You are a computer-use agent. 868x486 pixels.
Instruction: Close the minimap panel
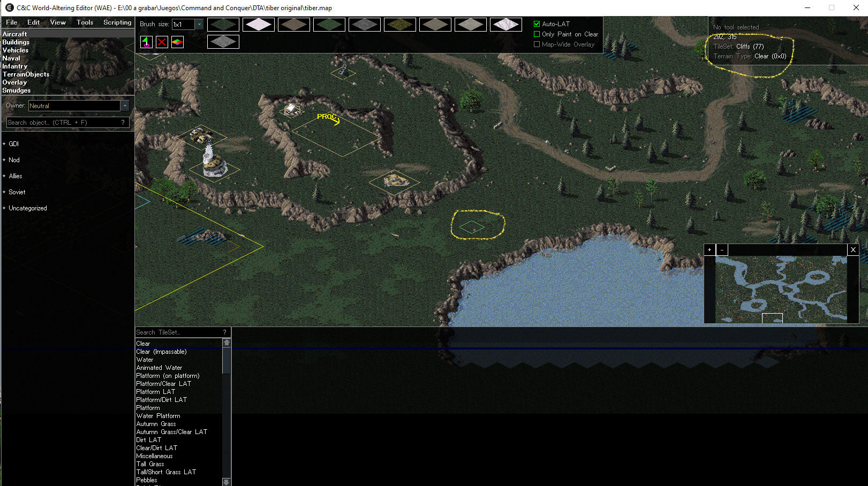coord(853,250)
